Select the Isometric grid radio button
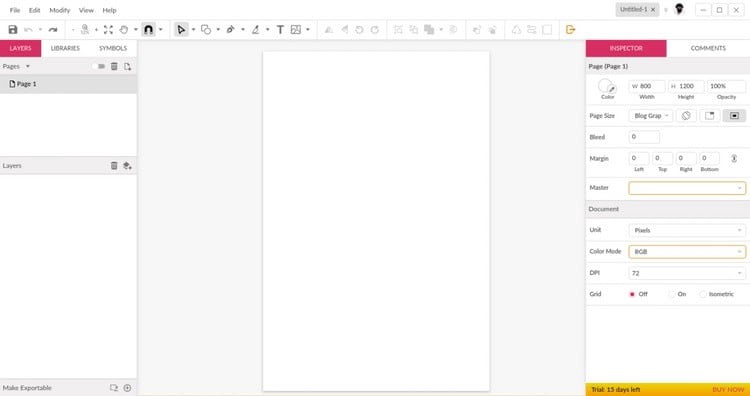 coord(703,294)
